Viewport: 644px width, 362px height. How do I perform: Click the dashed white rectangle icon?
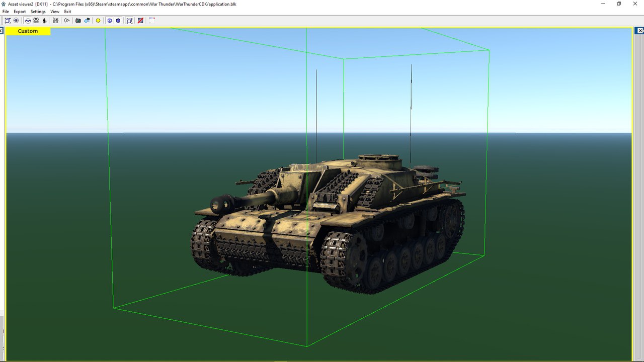[151, 21]
